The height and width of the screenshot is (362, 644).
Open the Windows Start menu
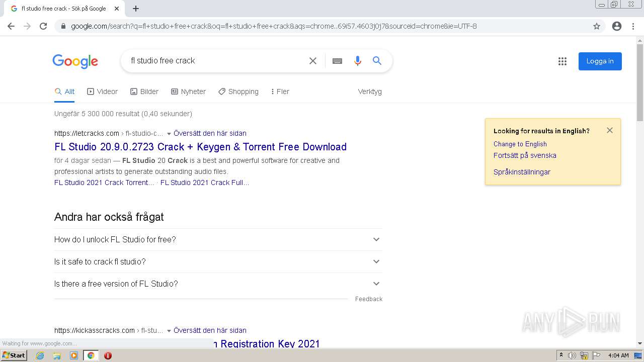coord(14,355)
